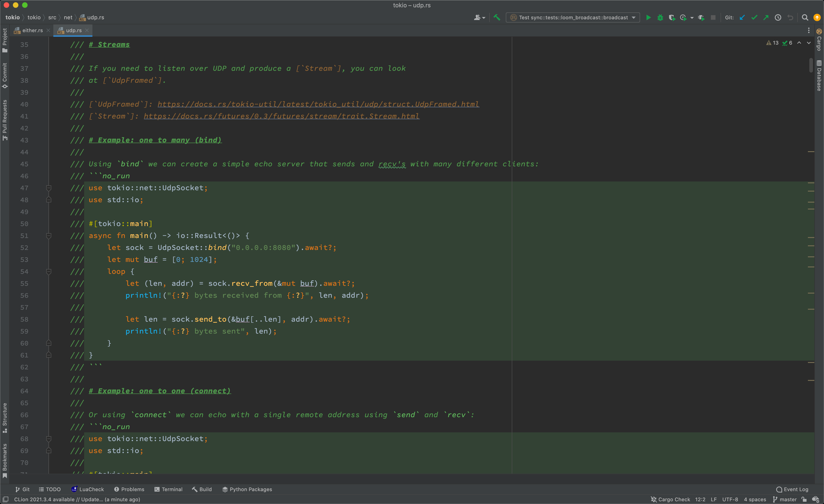This screenshot has height=504, width=824.
Task: Rollback changes with undo arrow icon
Action: pyautogui.click(x=790, y=17)
